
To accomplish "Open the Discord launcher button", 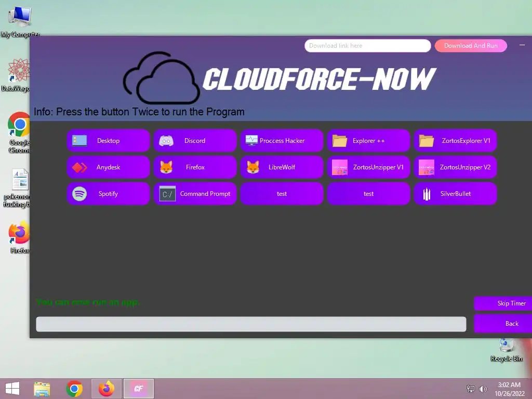I will (195, 140).
